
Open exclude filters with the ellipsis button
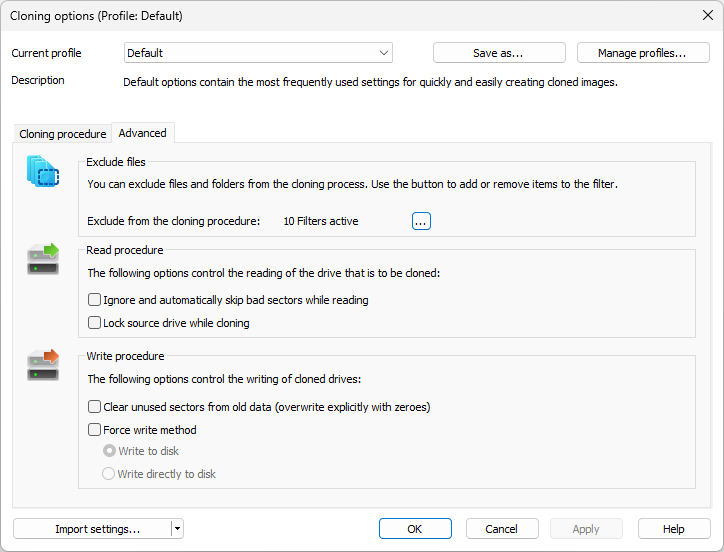421,221
